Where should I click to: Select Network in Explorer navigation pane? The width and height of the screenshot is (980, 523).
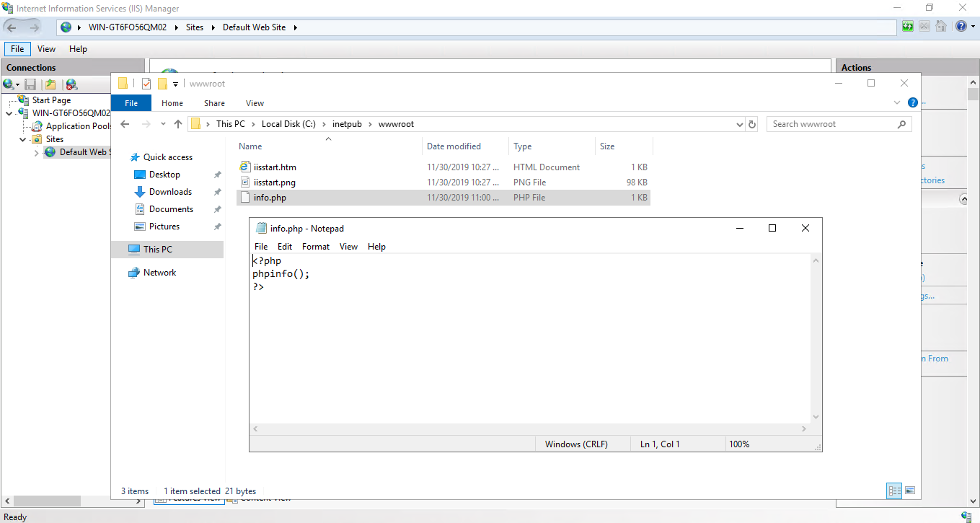tap(159, 273)
